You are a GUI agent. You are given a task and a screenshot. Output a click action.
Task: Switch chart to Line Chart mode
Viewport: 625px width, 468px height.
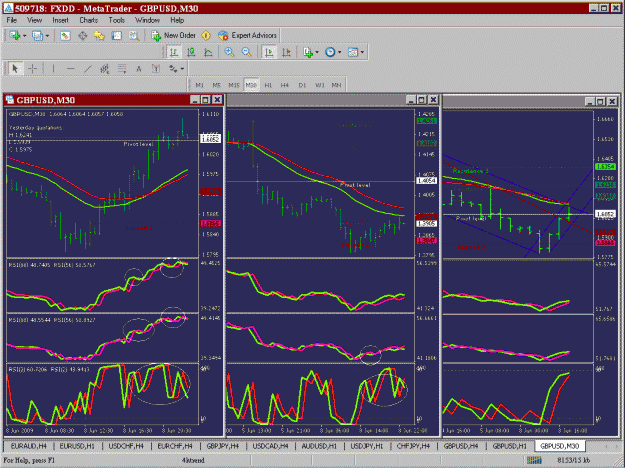click(x=208, y=52)
